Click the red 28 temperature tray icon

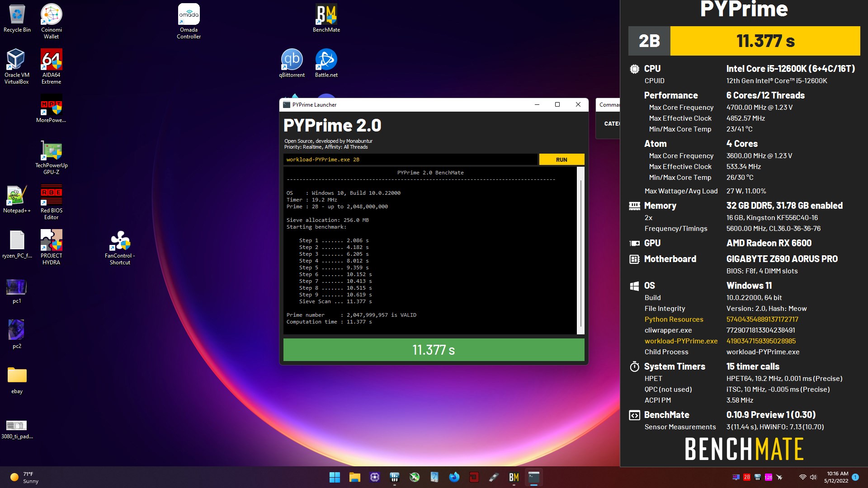[747, 477]
